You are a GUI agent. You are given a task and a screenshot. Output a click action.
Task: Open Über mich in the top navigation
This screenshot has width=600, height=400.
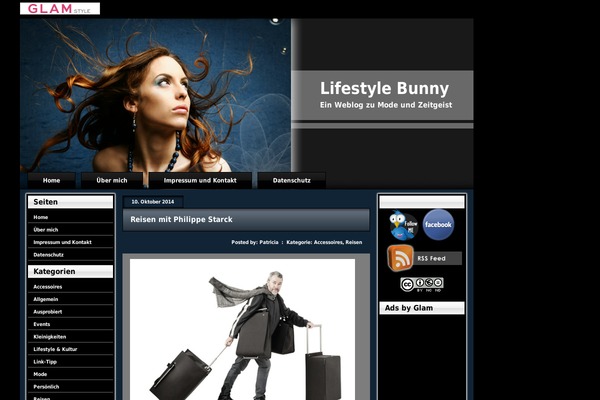tap(112, 181)
